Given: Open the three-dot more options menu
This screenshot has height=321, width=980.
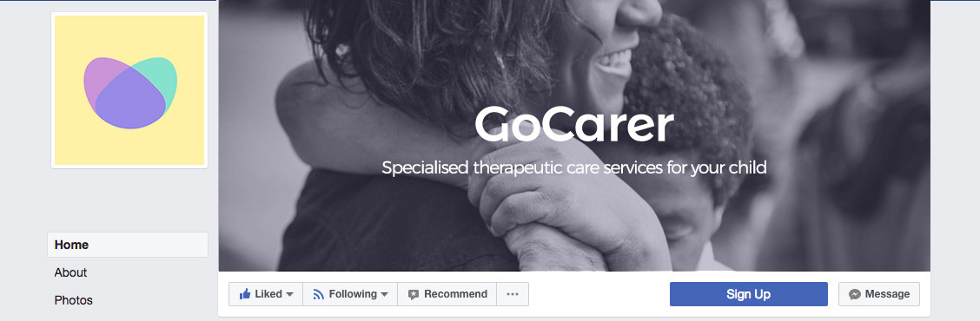Looking at the screenshot, I should coord(513,294).
